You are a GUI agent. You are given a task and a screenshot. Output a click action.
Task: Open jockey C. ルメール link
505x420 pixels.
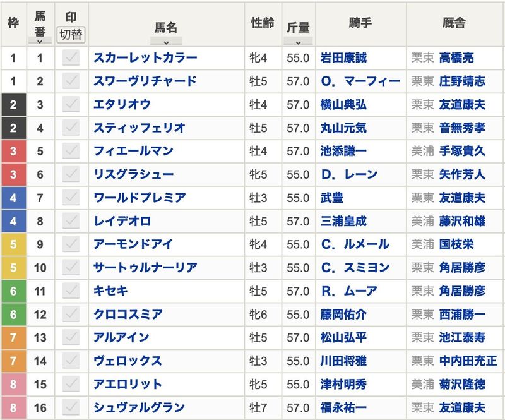[355, 244]
